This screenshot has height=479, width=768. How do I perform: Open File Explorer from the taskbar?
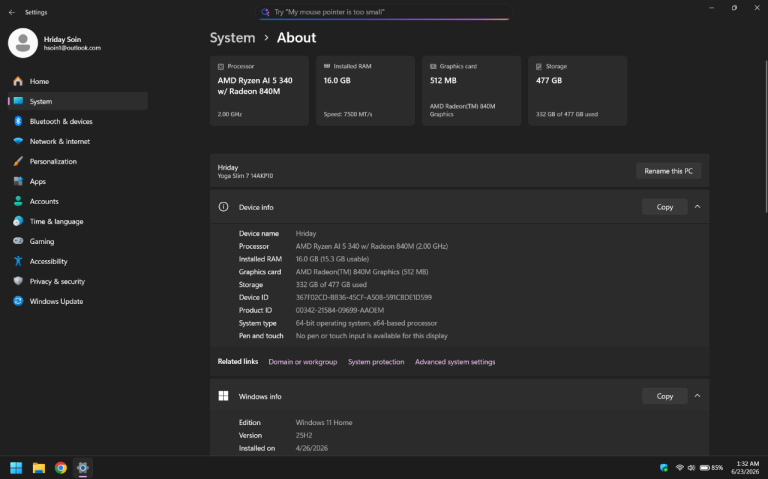(x=39, y=468)
